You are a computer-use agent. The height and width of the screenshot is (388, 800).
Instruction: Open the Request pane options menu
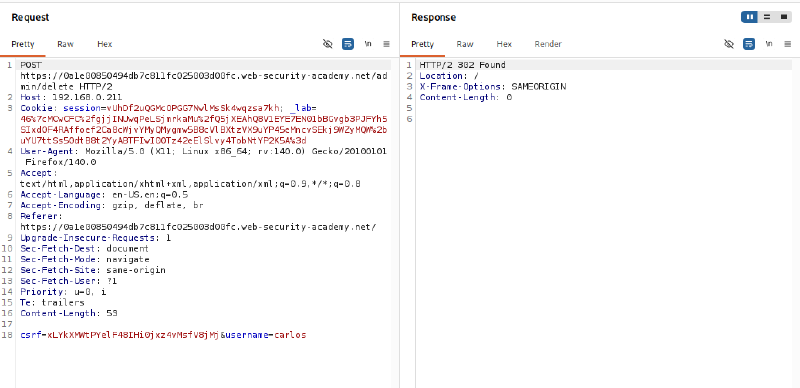click(387, 44)
